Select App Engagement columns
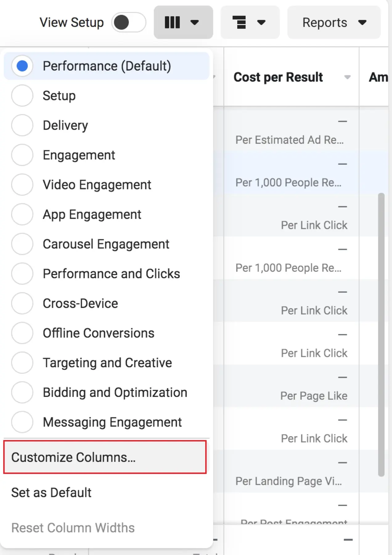Image resolution: width=392 pixels, height=555 pixels. 22,214
